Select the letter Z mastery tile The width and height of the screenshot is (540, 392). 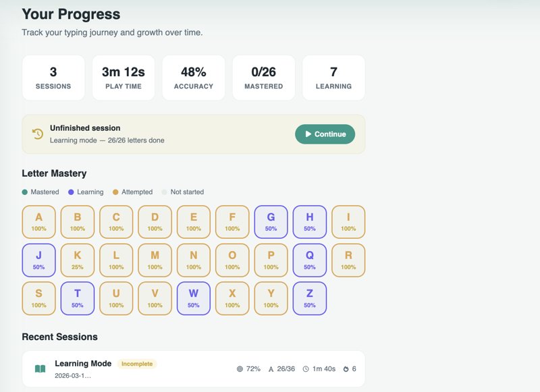pos(310,298)
